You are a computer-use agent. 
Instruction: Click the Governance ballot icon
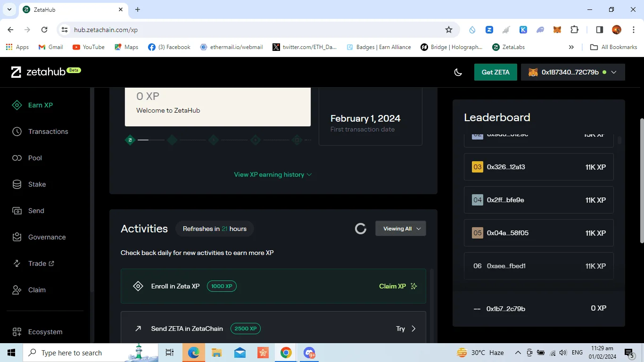click(x=17, y=237)
